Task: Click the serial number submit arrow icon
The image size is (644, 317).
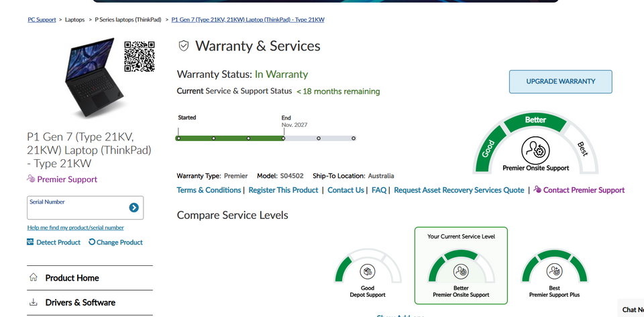Action: coord(134,208)
